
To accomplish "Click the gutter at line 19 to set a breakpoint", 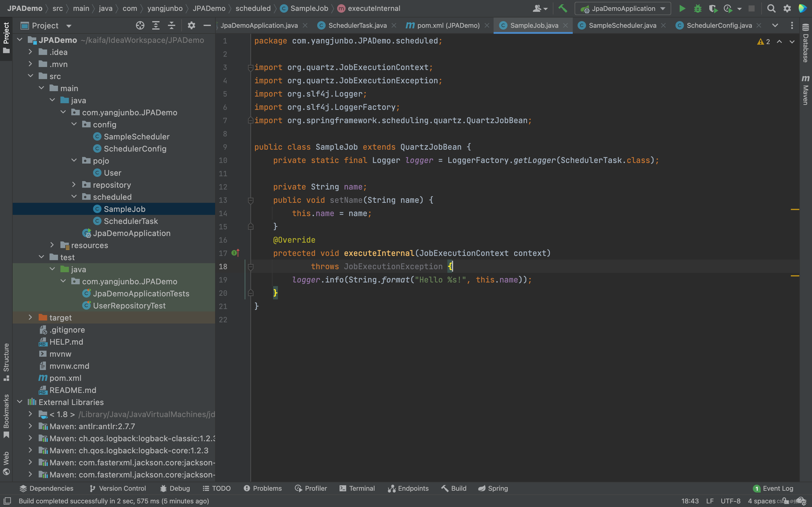I will tap(240, 280).
